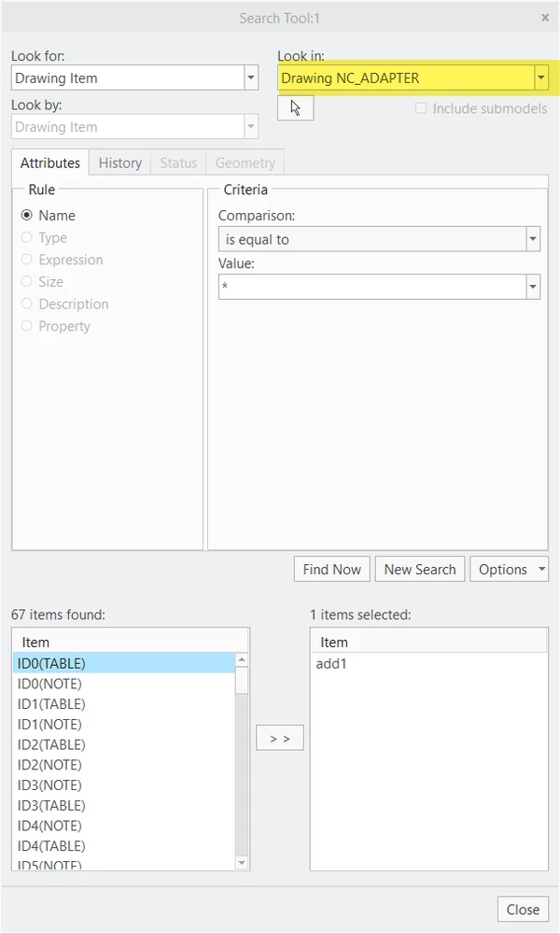Expand the Comparison dropdown
560x933 pixels.
533,239
